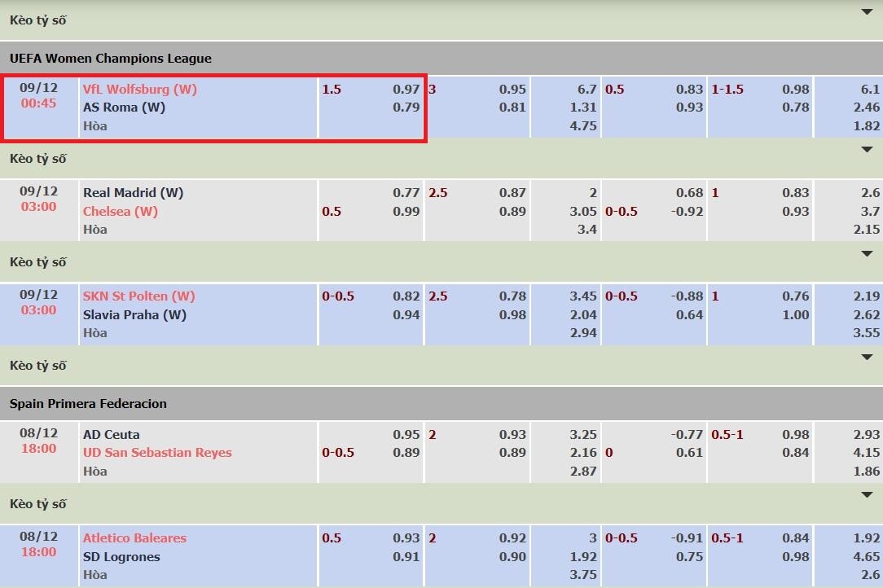This screenshot has width=883, height=588.
Task: Choose the 3.05 odds for Chelsea win
Action: coord(583,211)
